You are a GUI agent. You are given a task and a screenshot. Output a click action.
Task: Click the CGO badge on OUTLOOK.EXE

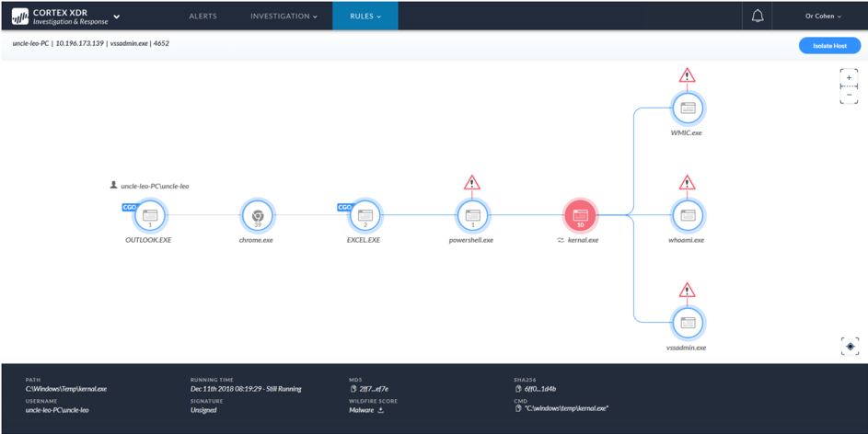point(129,207)
